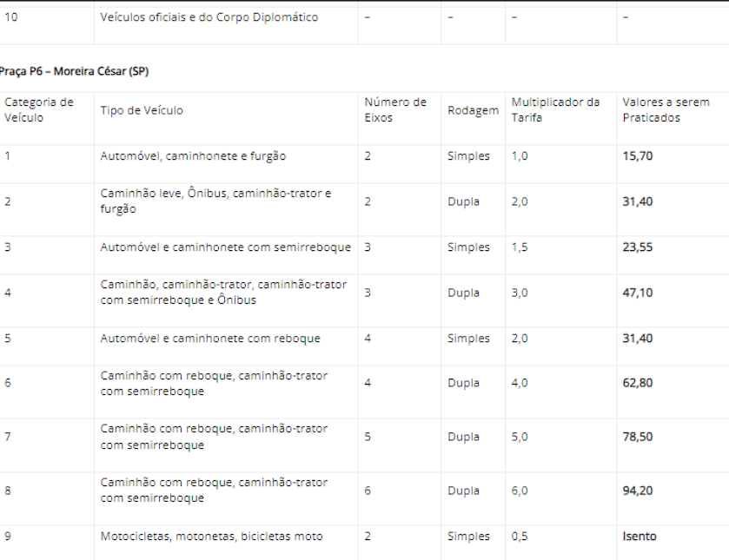Select the Isento value for motorcycles
Viewport: 729px width, 560px height.
point(640,536)
